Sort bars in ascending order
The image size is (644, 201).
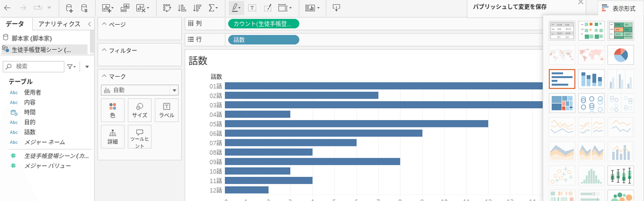coord(182,8)
